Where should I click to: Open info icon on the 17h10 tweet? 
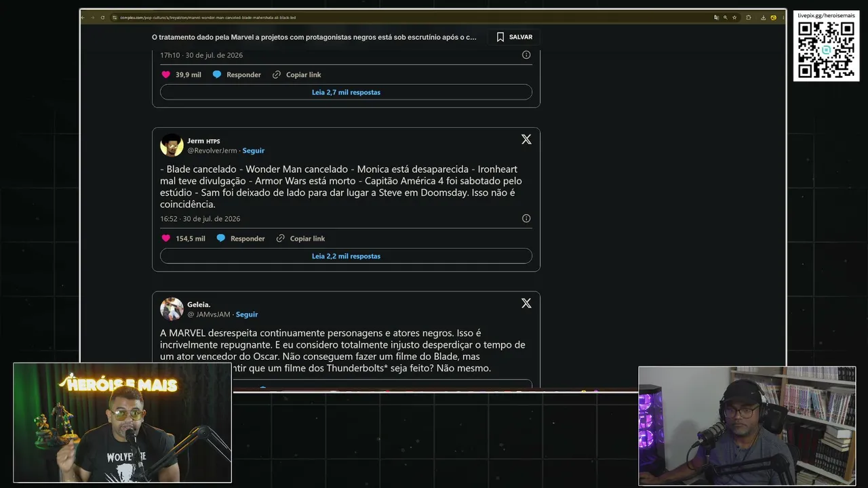[x=526, y=55]
